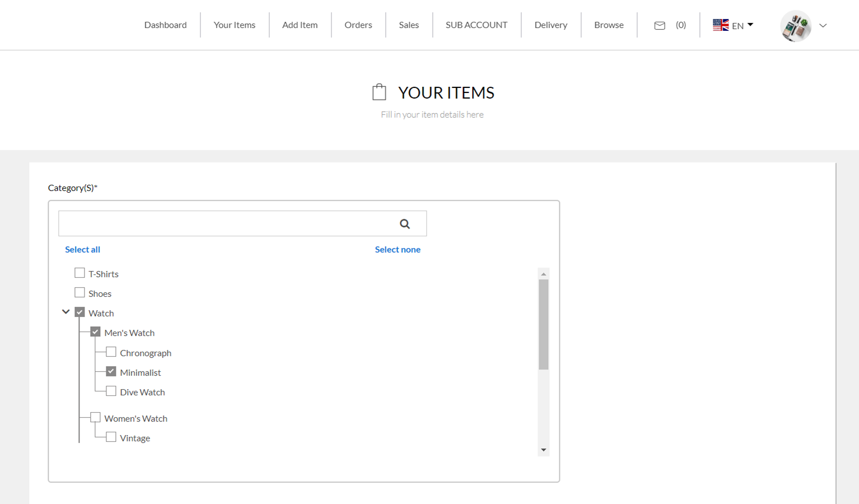The image size is (859, 504).
Task: Open the profile menu chevron
Action: (823, 26)
